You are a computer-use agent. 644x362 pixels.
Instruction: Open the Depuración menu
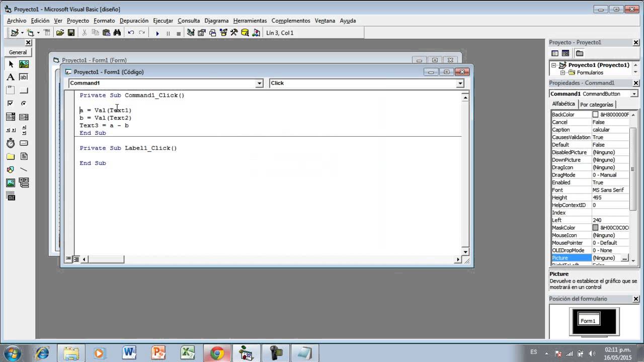tap(134, 21)
